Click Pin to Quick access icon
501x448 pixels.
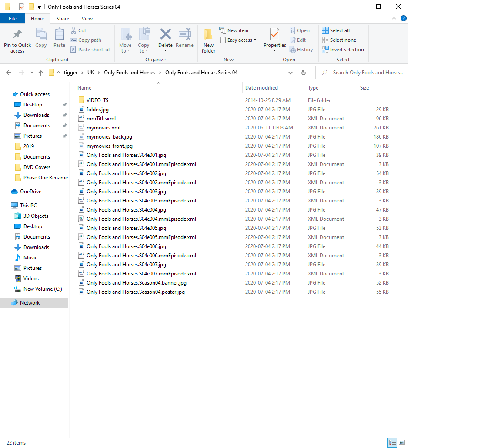click(x=17, y=34)
